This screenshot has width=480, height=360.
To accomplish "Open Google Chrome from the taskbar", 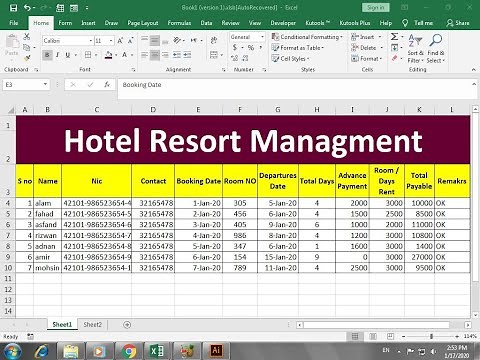I will (129, 351).
